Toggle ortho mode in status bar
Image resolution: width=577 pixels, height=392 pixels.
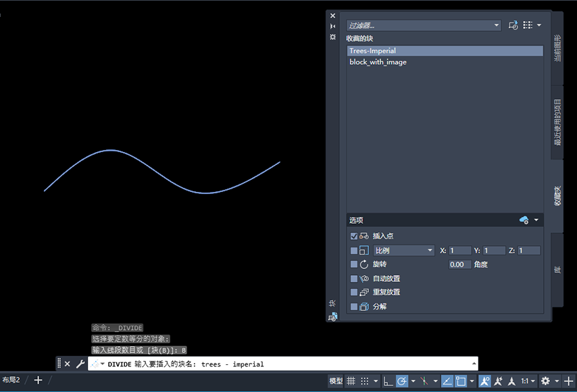(388, 381)
